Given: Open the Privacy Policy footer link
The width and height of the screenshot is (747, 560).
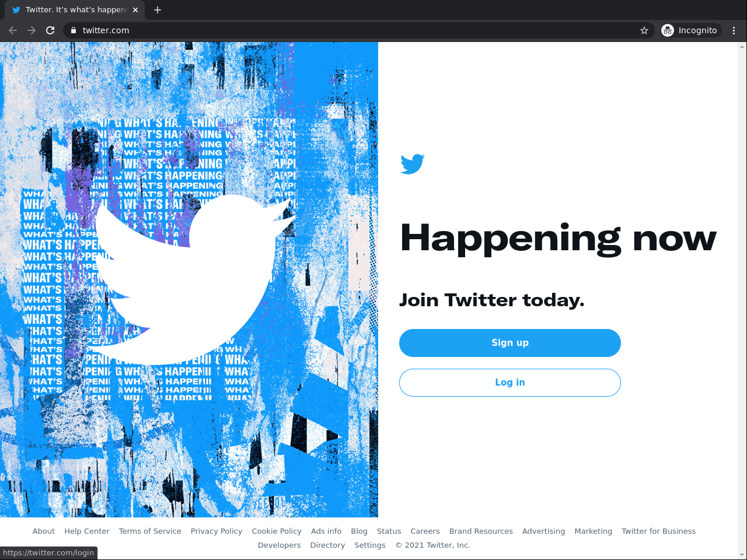Looking at the screenshot, I should [217, 531].
